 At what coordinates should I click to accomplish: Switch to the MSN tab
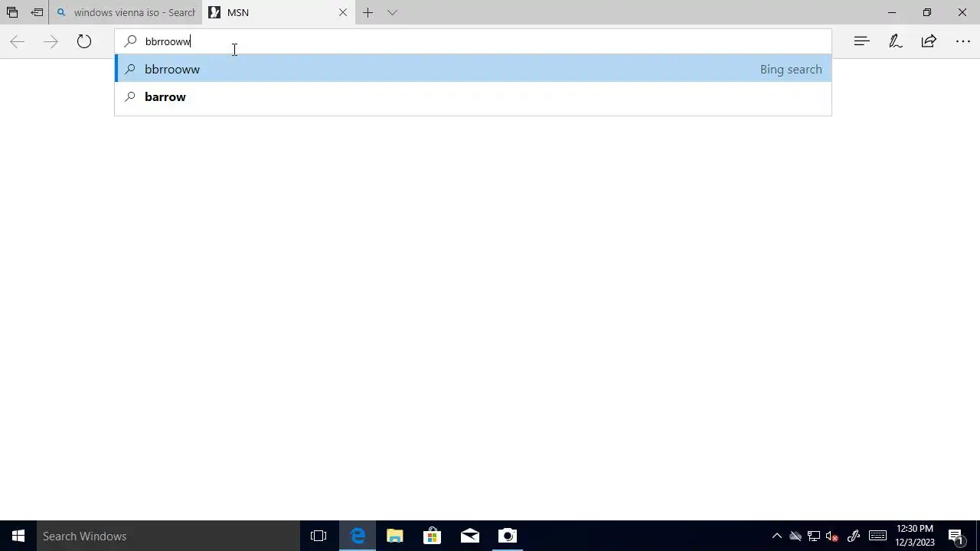(279, 12)
